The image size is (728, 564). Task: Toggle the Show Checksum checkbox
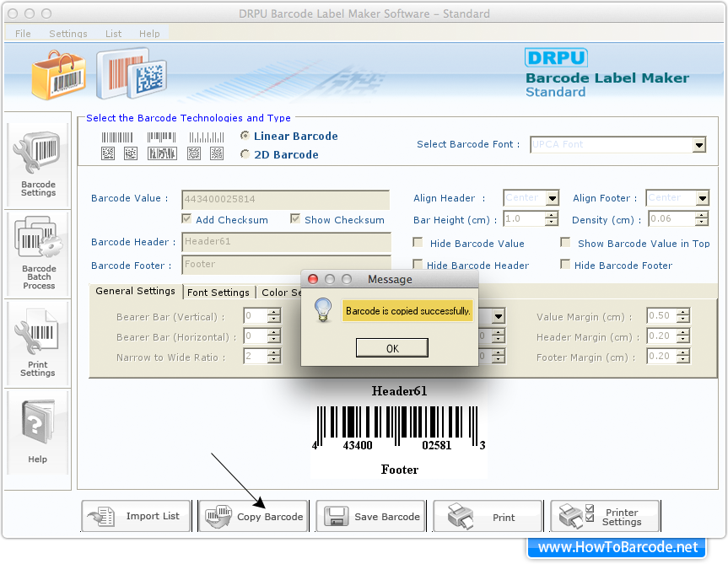tap(294, 218)
